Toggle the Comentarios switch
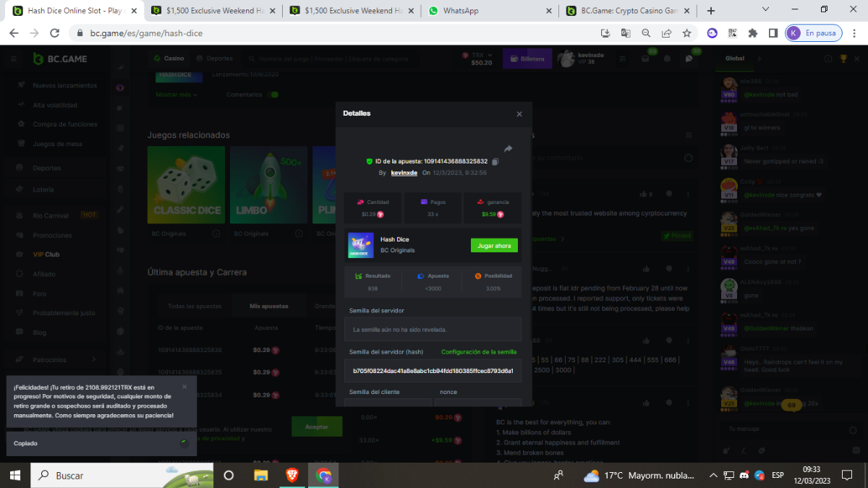The height and width of the screenshot is (488, 868). 273,95
